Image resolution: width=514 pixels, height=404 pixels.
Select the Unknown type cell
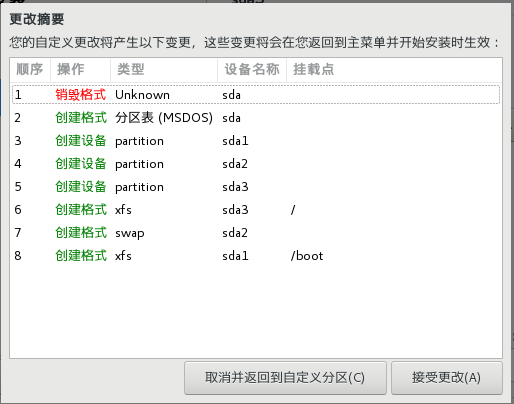tap(142, 95)
